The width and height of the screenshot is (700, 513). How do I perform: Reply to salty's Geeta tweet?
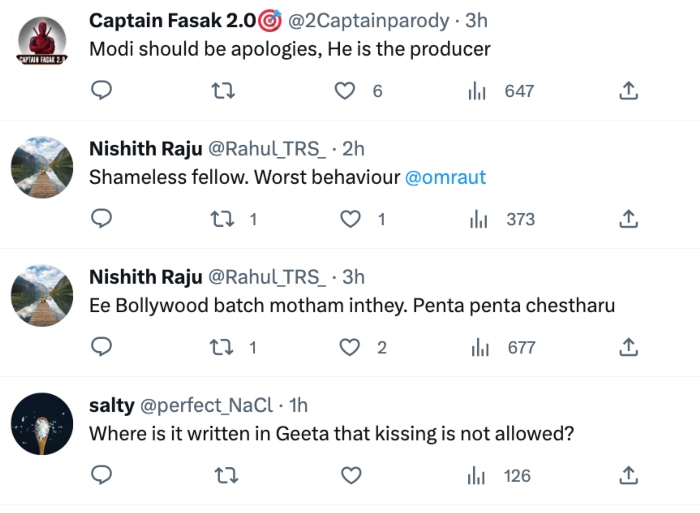101,475
